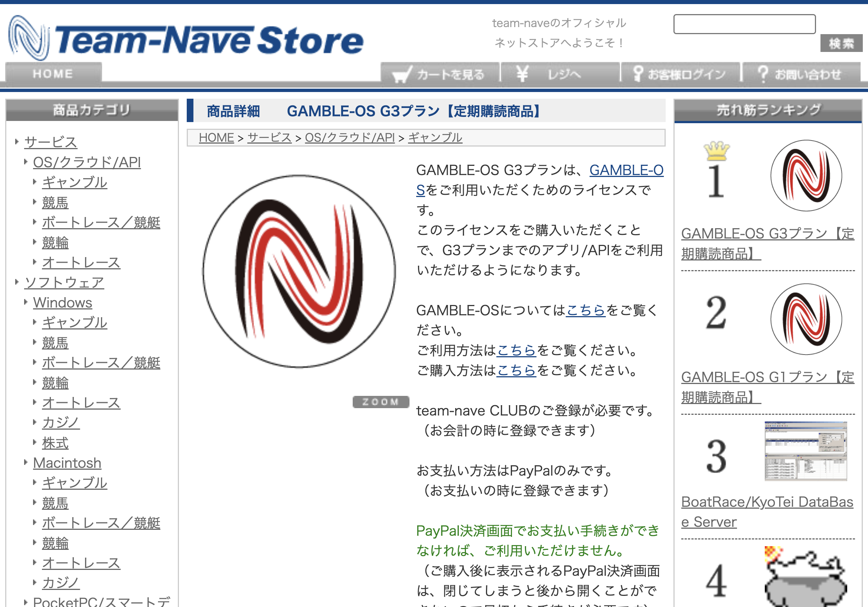Click the arrow bullet beside サービス
Image resolution: width=868 pixels, height=607 pixels.
[17, 142]
